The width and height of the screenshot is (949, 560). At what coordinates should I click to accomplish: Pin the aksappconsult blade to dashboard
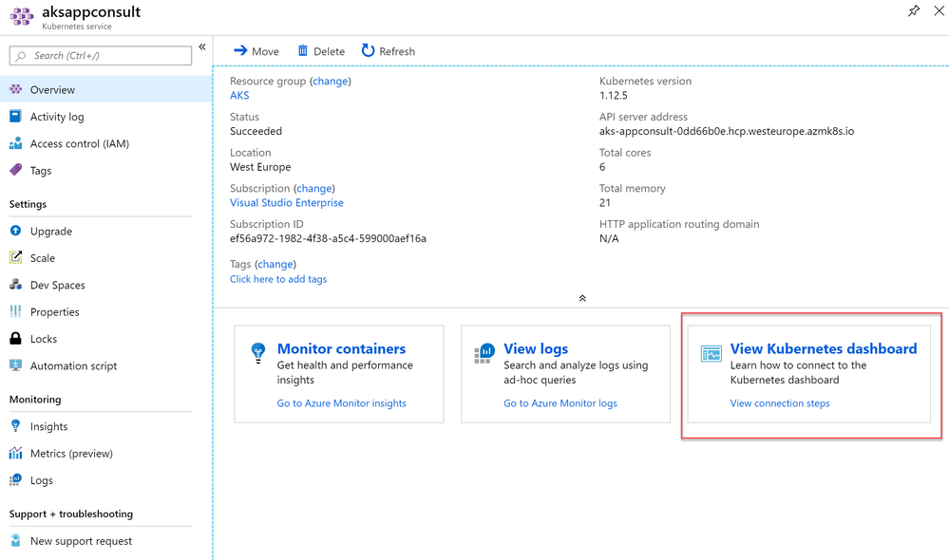(913, 10)
